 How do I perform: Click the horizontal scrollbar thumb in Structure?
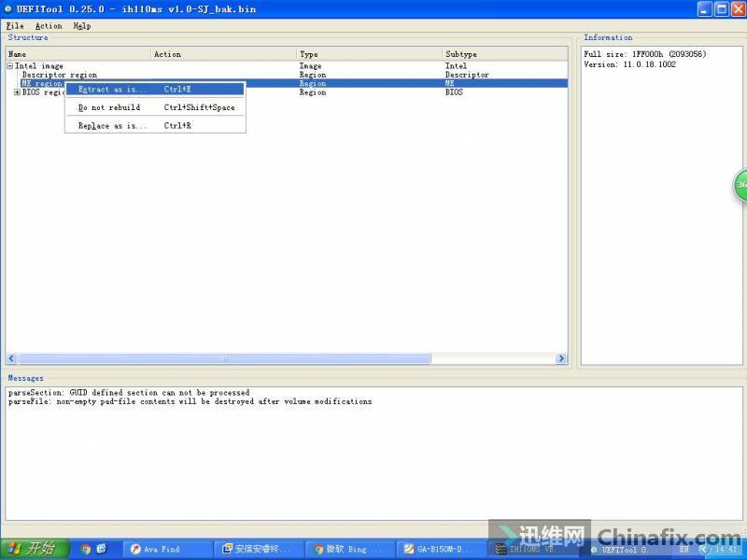click(x=224, y=358)
